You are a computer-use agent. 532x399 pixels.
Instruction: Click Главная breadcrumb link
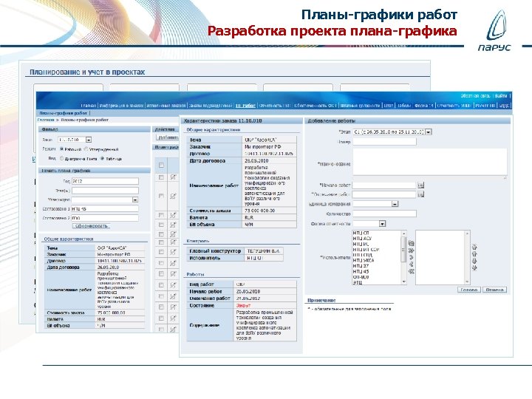click(46, 120)
